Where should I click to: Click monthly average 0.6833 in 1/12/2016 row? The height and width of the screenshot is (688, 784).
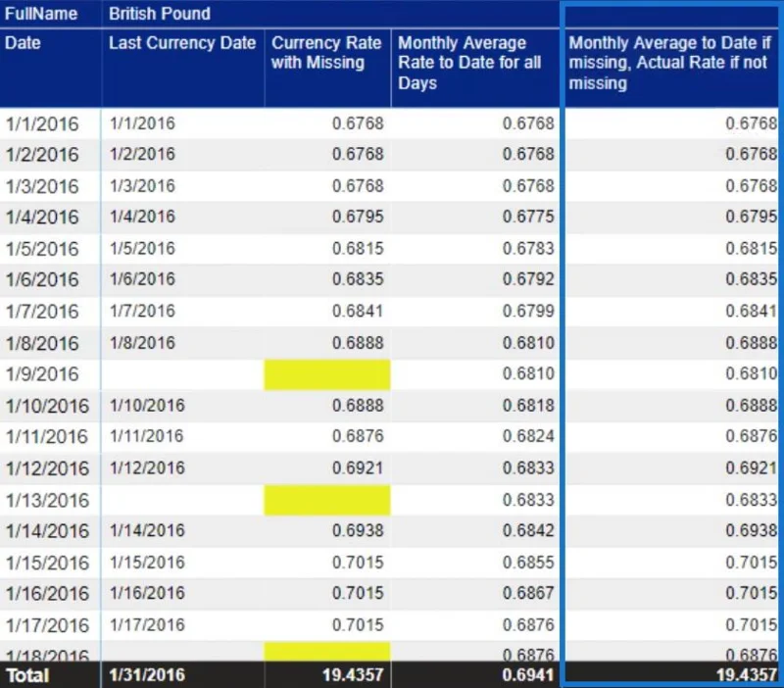[x=528, y=468]
